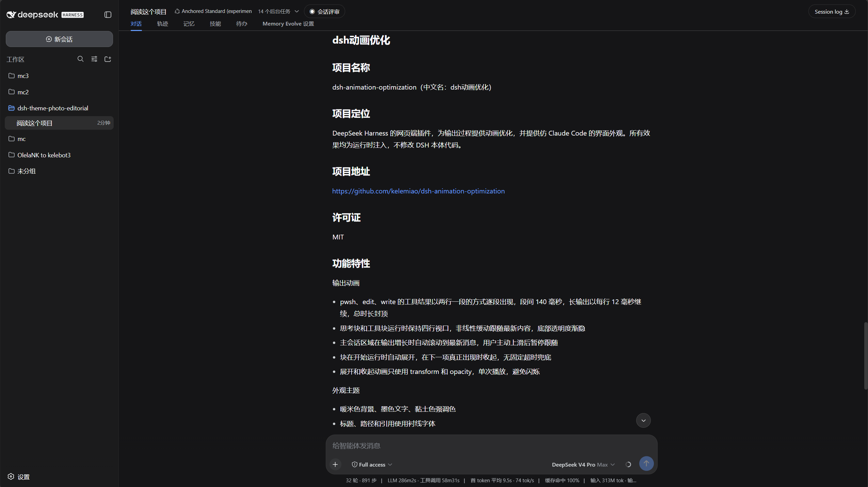
Task: Switch to the 轨迹 tab
Action: click(x=163, y=24)
